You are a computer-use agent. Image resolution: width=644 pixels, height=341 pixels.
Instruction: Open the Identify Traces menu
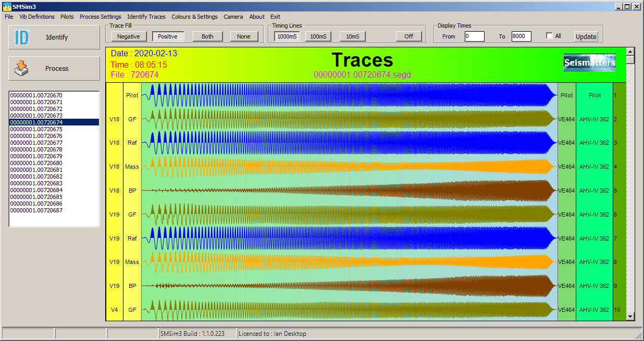[x=146, y=17]
